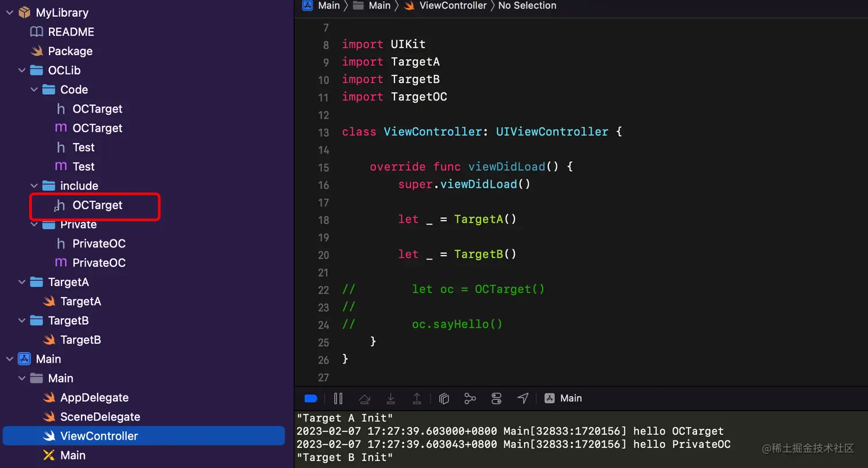Viewport: 868px width, 468px height.
Task: Click the 'let _ = TargetA()' line
Action: click(x=457, y=219)
